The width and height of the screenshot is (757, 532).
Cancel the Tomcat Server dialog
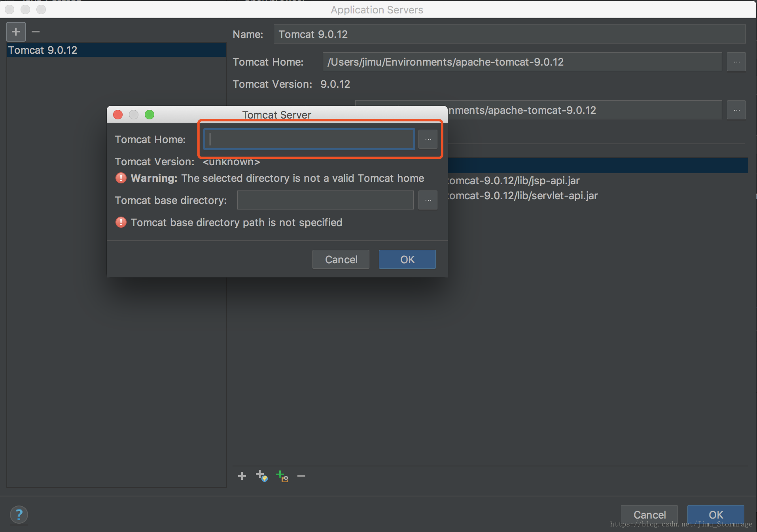pos(341,259)
